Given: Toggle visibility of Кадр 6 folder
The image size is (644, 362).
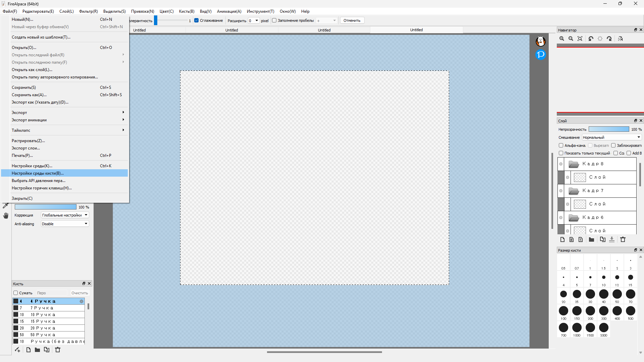Looking at the screenshot, I should (561, 218).
